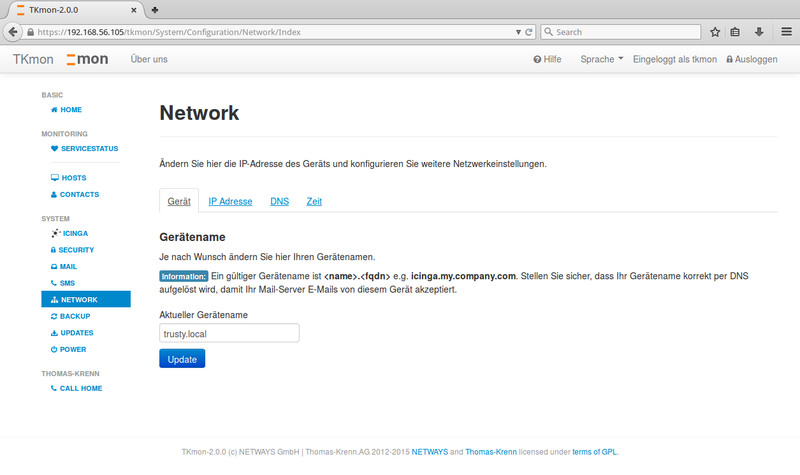The height and width of the screenshot is (475, 800).
Task: Open the NETWAYS footer link
Action: (x=430, y=452)
